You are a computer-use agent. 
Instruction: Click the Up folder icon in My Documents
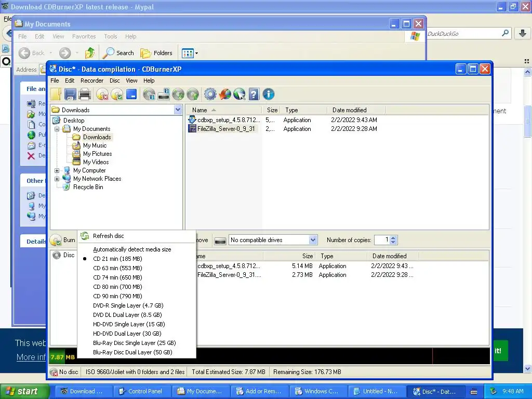pos(89,53)
